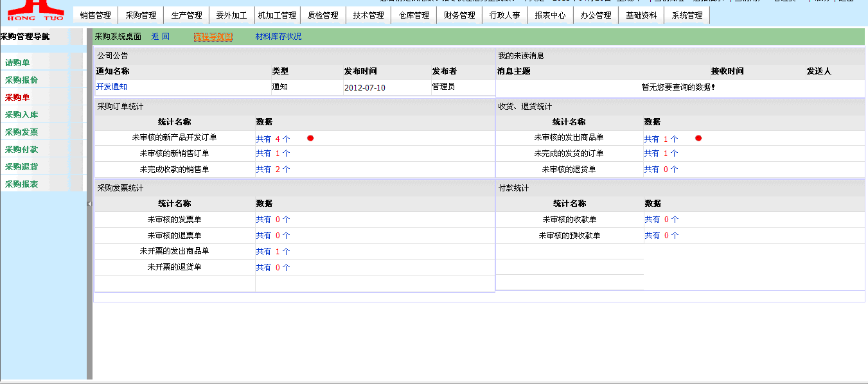
Task: Select the red 采购单 sidebar item
Action: [x=17, y=98]
